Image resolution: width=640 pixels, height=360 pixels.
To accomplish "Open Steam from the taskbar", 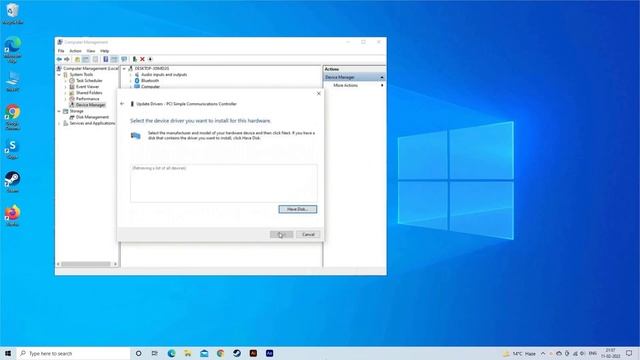I will [x=237, y=353].
